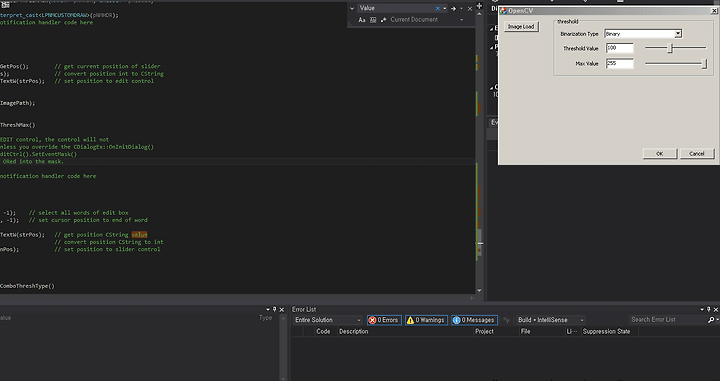Sort Error List by Project column
The width and height of the screenshot is (720, 381).
(484, 331)
